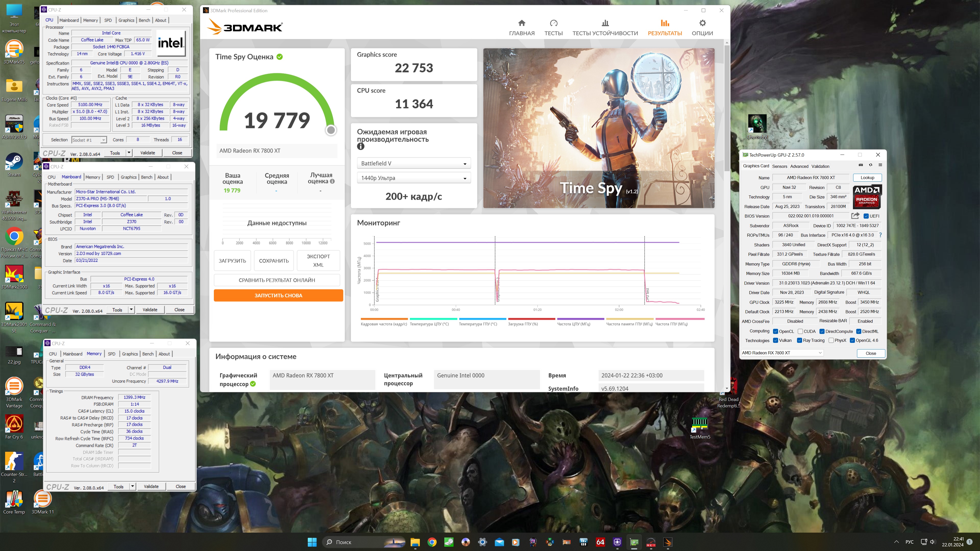Click СРАВНИТЬ РЕЗУЛЬТАТ ОНЛАЙН button
The image size is (980, 551).
[277, 280]
